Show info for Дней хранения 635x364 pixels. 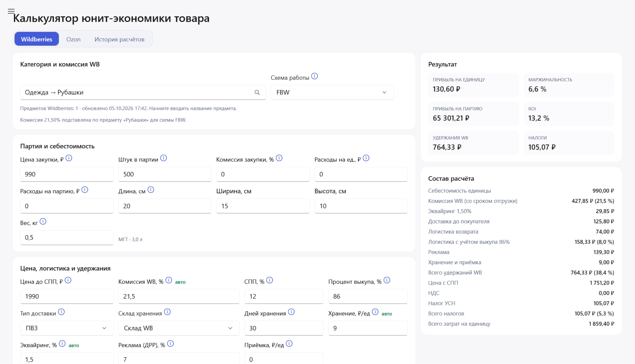pyautogui.click(x=291, y=312)
